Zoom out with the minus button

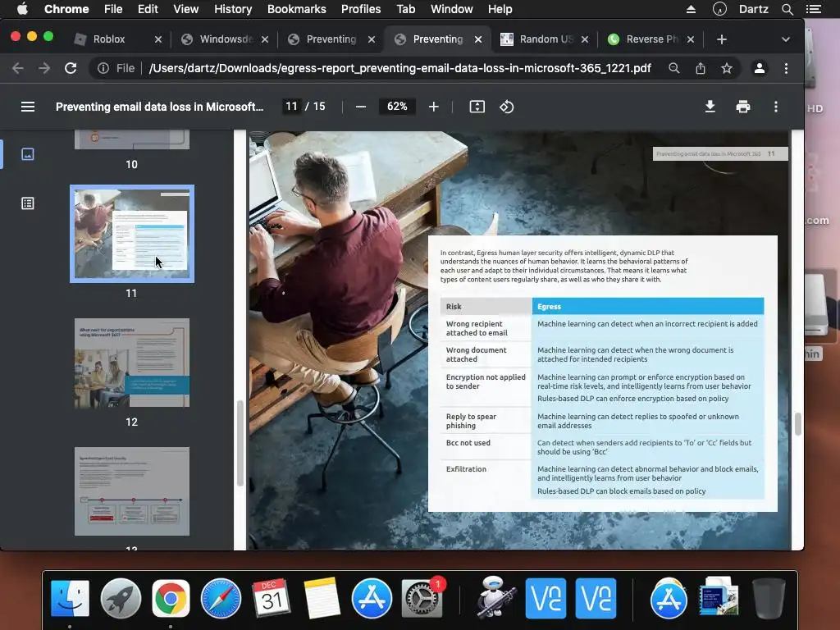pos(361,107)
